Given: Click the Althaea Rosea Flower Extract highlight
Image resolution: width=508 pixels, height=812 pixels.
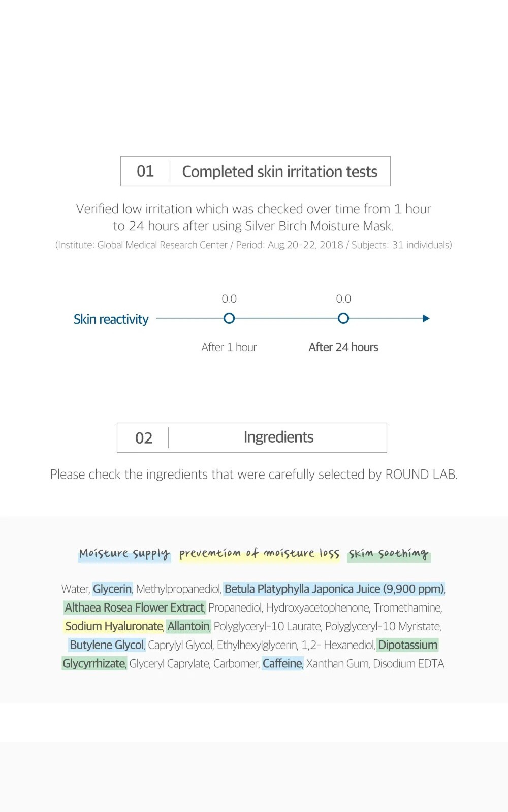Looking at the screenshot, I should click(134, 607).
